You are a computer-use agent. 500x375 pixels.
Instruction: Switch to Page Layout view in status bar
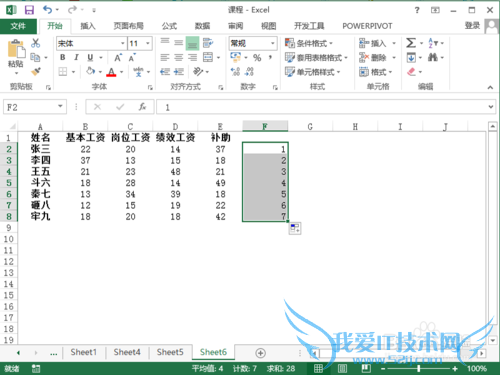(x=342, y=368)
